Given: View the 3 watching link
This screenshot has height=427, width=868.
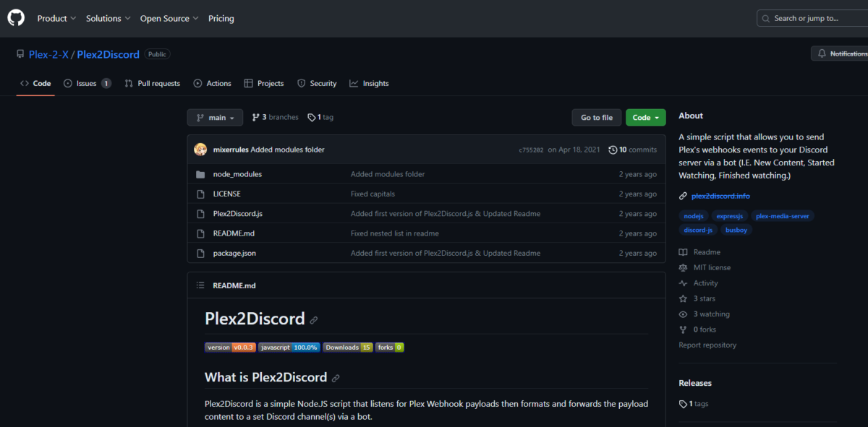Looking at the screenshot, I should (x=704, y=314).
